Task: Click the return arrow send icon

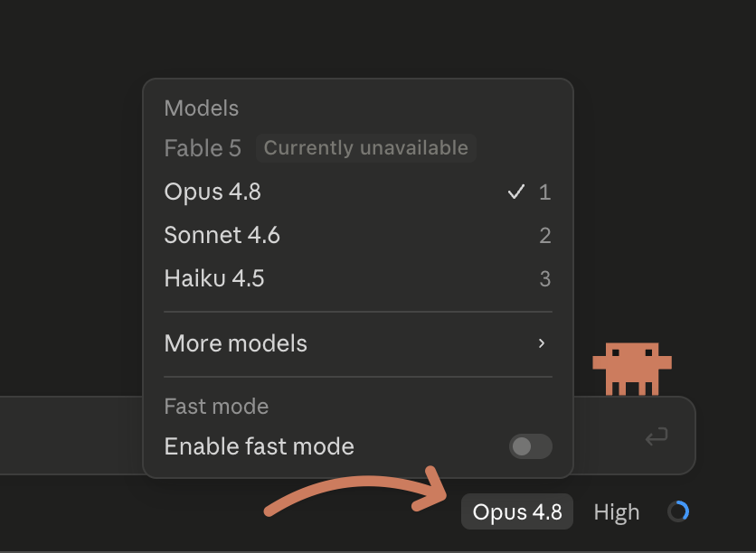Action: coord(657,436)
